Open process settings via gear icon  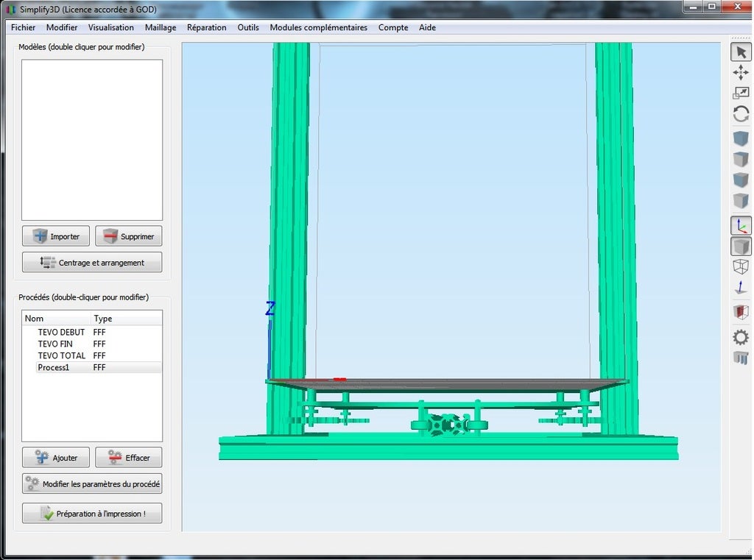[x=741, y=338]
